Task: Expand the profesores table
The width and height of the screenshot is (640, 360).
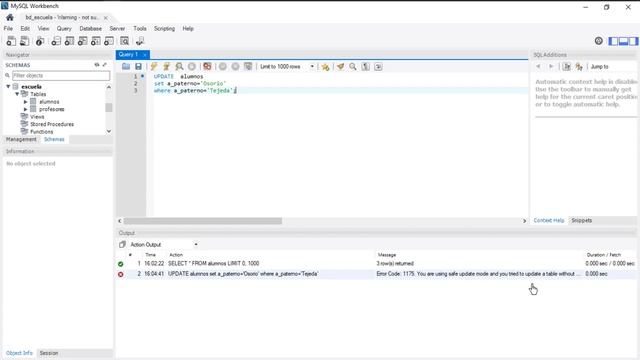Action: pos(26,109)
